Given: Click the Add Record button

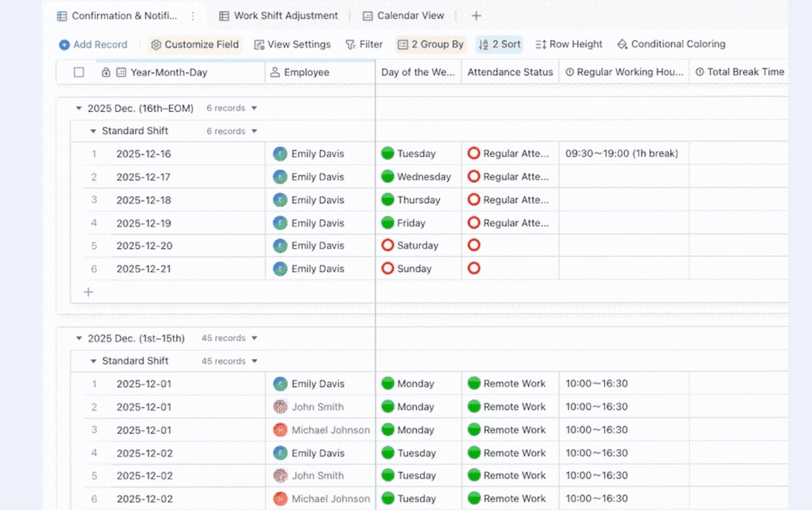Looking at the screenshot, I should 92,45.
